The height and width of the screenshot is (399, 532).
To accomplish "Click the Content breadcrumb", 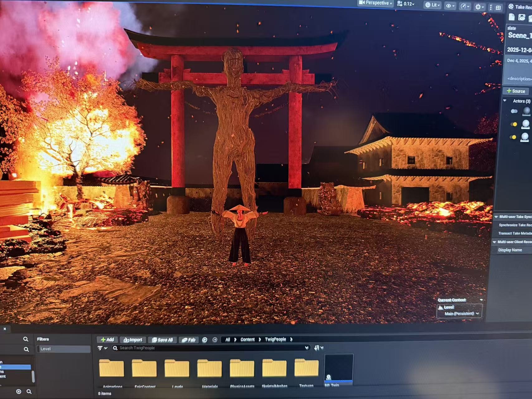I will [247, 339].
